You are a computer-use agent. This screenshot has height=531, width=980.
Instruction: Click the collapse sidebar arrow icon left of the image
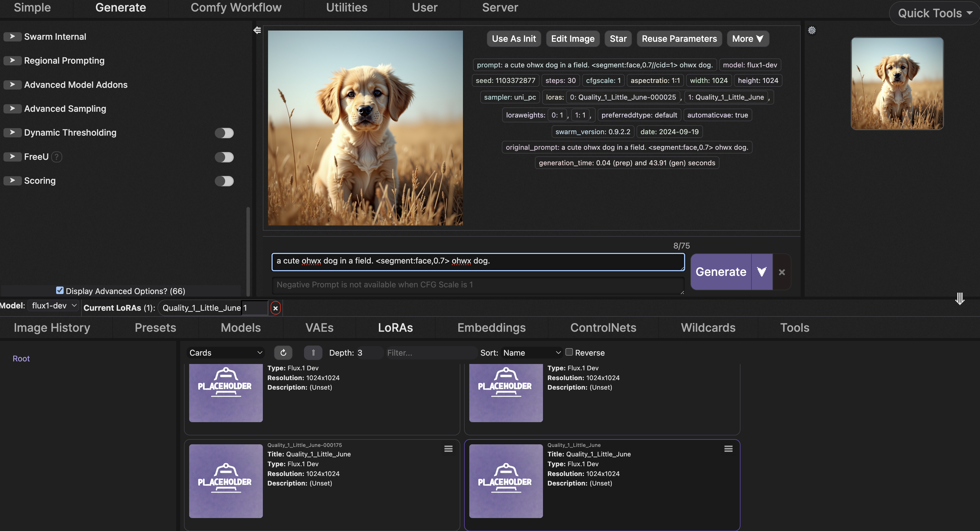pyautogui.click(x=257, y=31)
